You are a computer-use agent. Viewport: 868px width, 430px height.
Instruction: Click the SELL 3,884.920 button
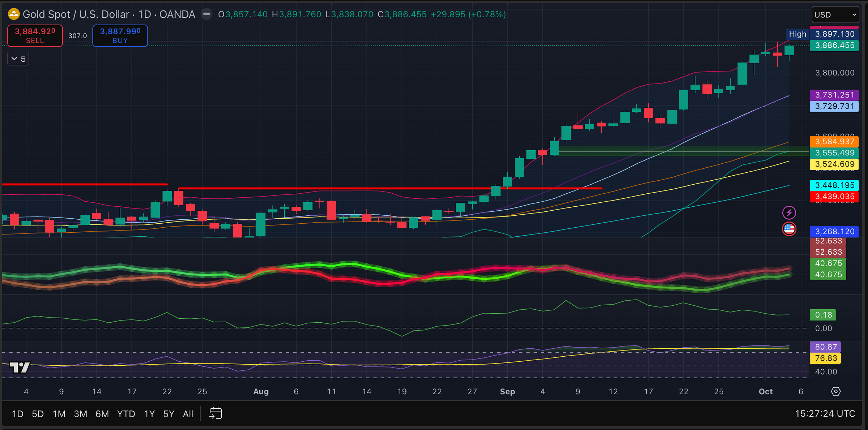point(35,36)
